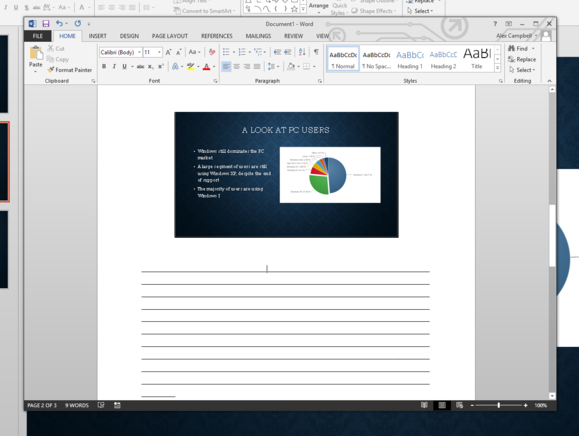Click the Copy button
Screen dimensions: 579x436
[x=58, y=59]
